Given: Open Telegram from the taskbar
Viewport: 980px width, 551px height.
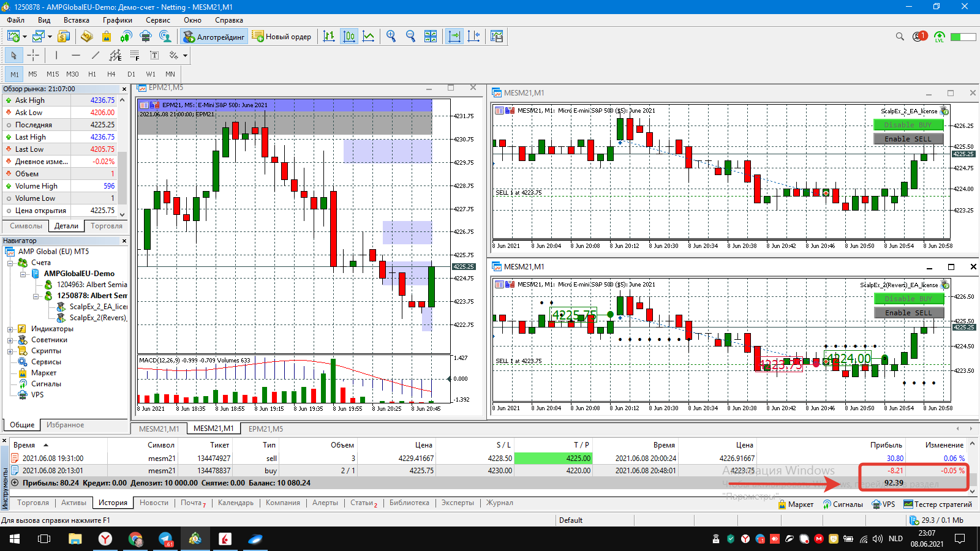Looking at the screenshot, I should click(x=165, y=539).
